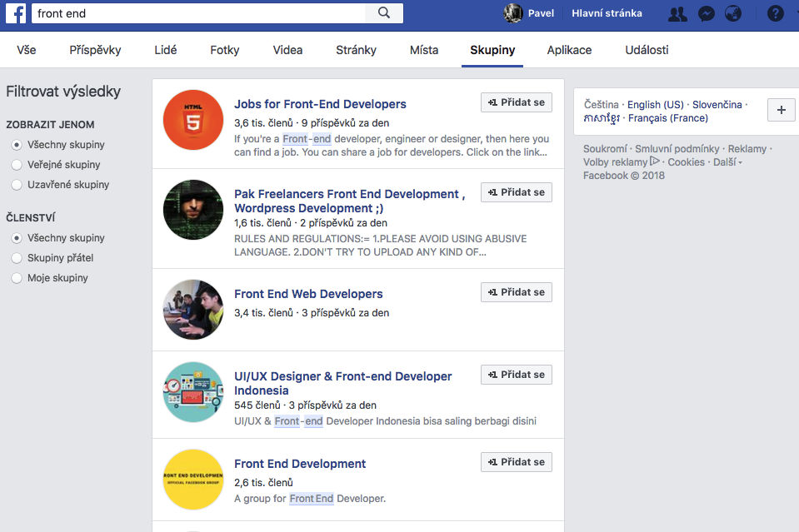The width and height of the screenshot is (799, 532).
Task: Open the UI/UX Designer Indonesia group thumbnail
Action: [193, 392]
